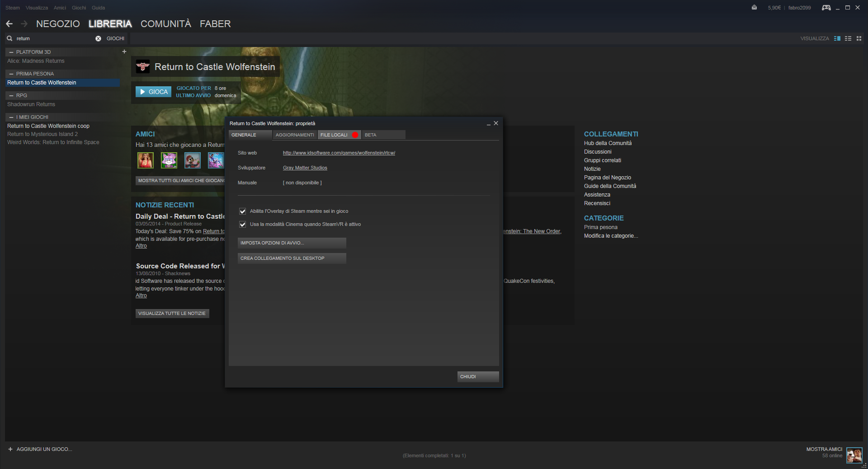Viewport: 868px width, 469px height.
Task: Select Return to Mysterious Island 2
Action: click(x=42, y=134)
